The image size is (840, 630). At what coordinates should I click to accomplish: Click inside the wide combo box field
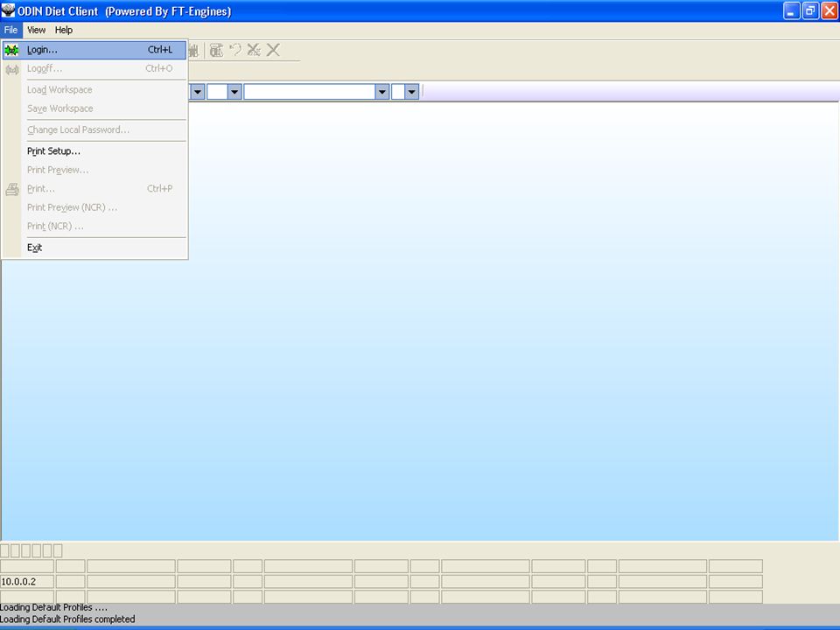pyautogui.click(x=310, y=92)
